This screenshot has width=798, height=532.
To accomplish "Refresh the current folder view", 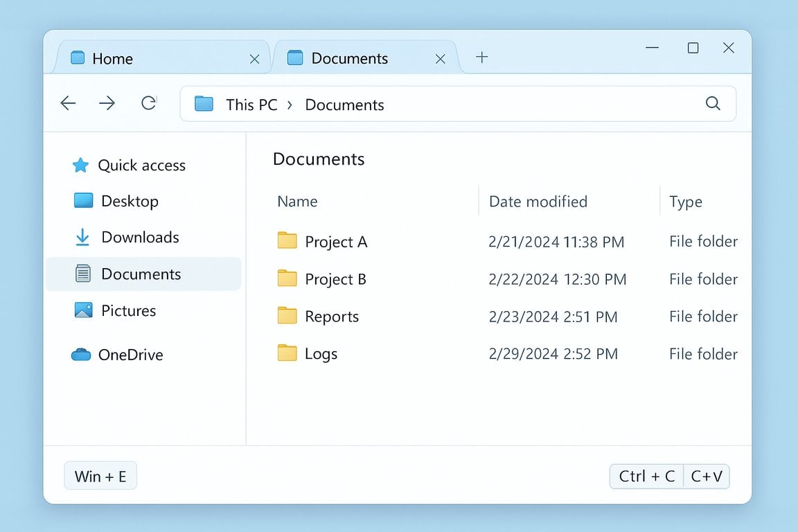I will click(149, 103).
